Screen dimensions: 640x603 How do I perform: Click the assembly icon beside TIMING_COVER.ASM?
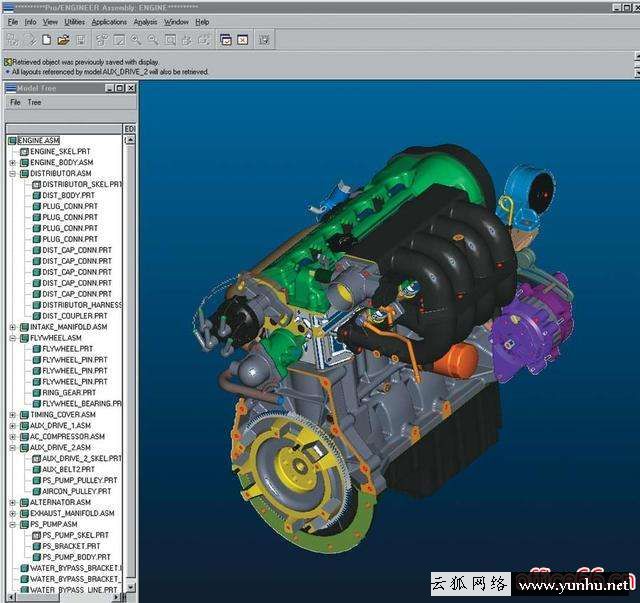24,414
